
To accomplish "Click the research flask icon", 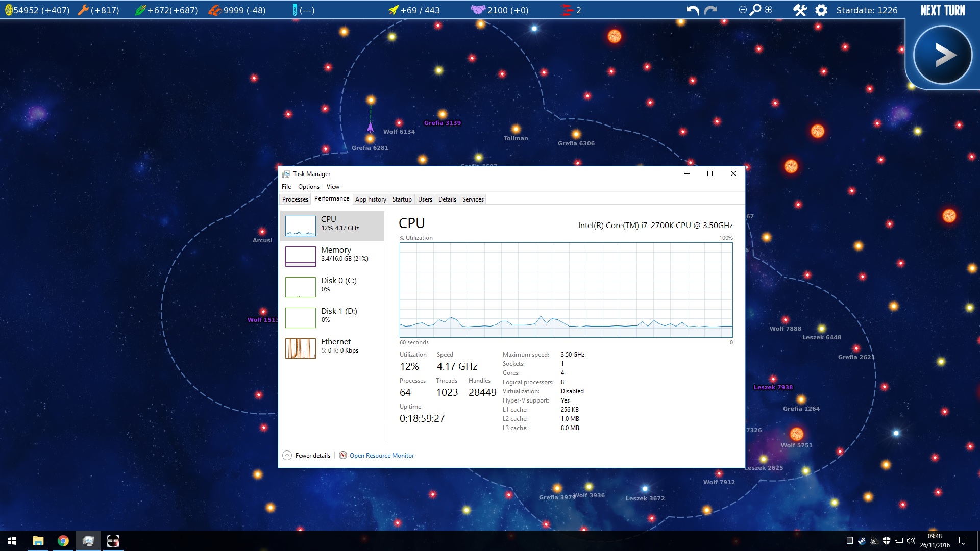I will pos(295,10).
